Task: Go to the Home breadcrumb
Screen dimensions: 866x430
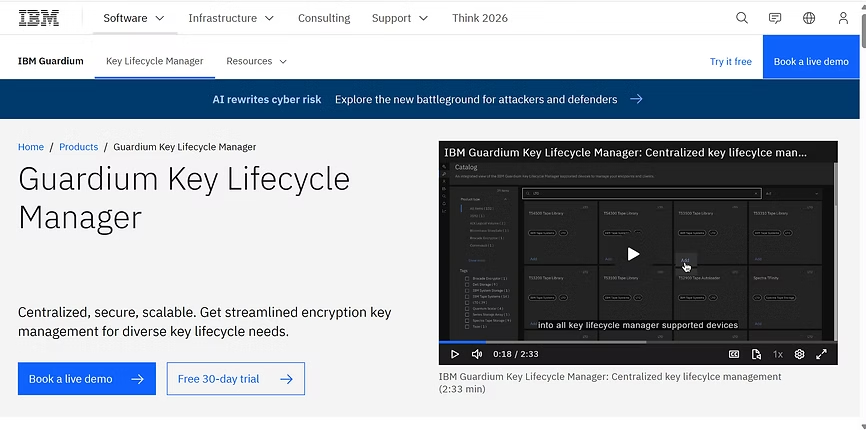Action: [x=31, y=147]
